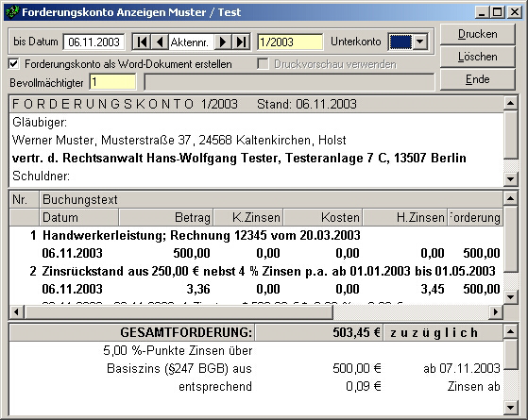Click right arrow of horizontal scrollbar
This screenshot has width=528, height=420.
click(x=495, y=312)
